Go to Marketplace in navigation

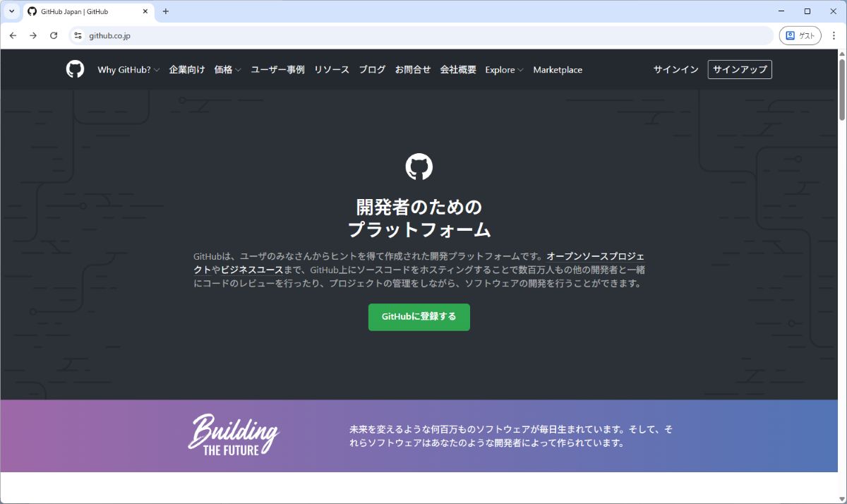(558, 70)
